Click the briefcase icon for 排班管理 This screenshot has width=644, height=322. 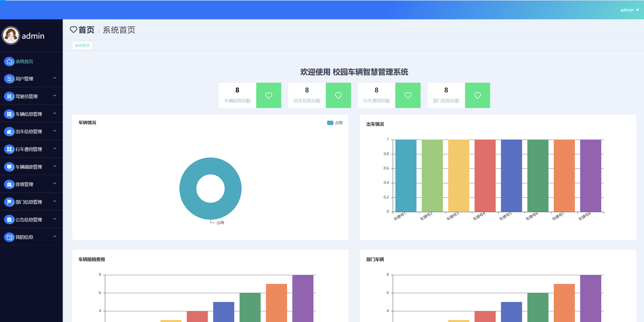pos(9,184)
